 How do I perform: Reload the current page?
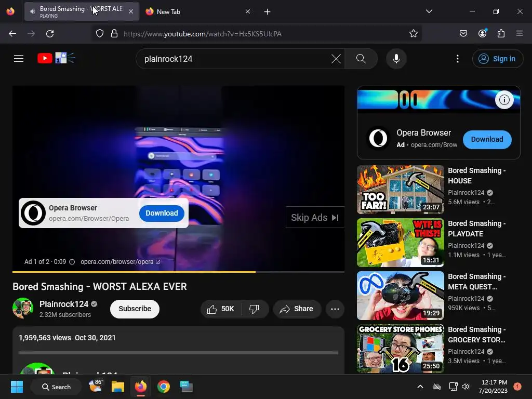(50, 34)
